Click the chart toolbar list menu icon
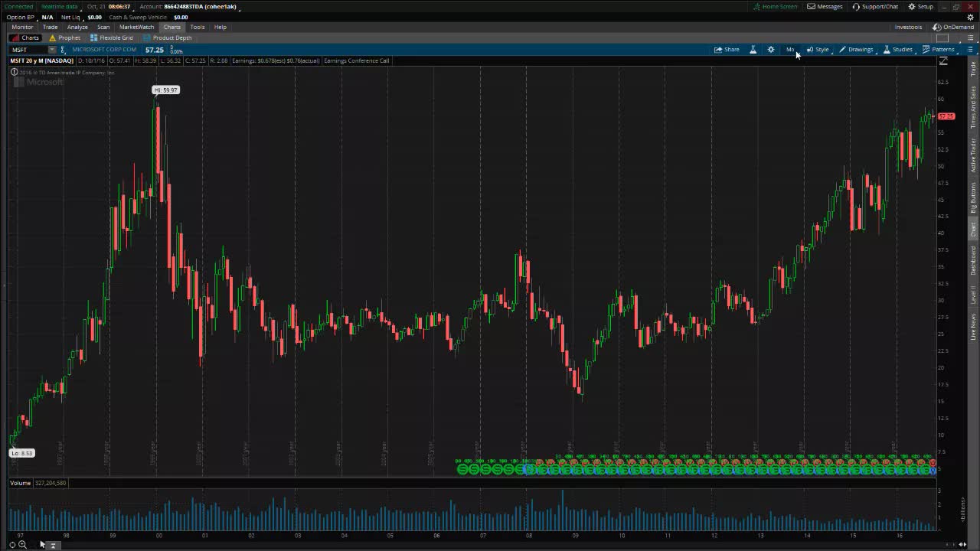 970,50
